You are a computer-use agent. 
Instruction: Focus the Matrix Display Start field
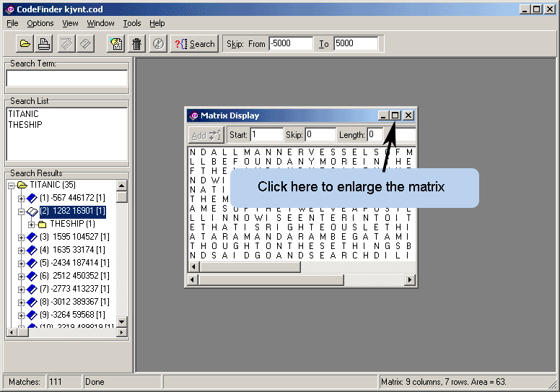[x=267, y=134]
